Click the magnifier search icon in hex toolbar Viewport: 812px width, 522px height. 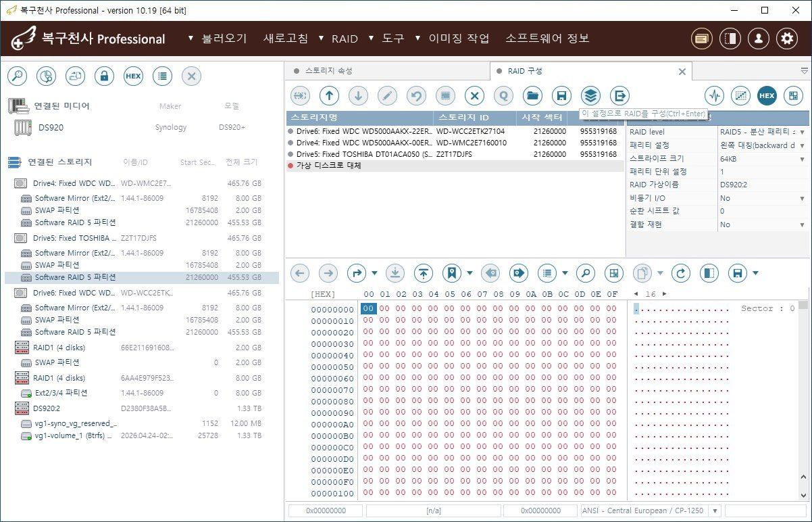[585, 273]
